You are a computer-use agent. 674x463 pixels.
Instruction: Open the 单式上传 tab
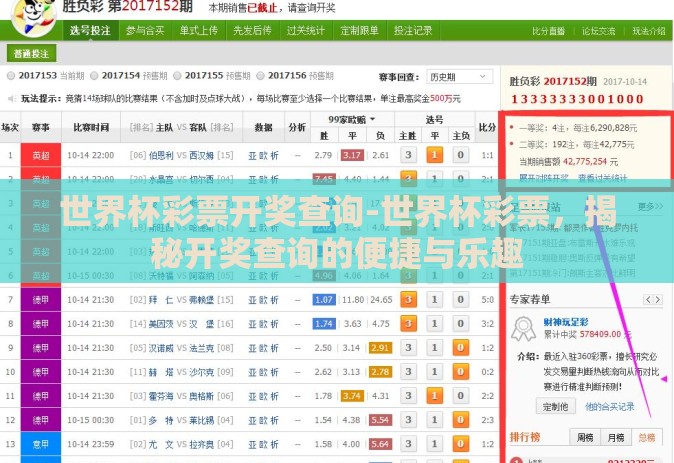click(x=199, y=31)
